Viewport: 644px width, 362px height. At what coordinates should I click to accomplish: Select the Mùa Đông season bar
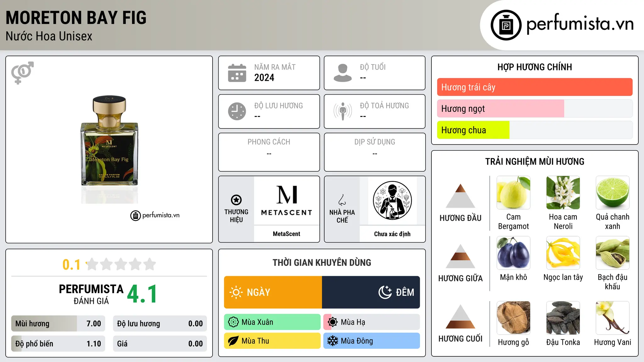coord(372,341)
